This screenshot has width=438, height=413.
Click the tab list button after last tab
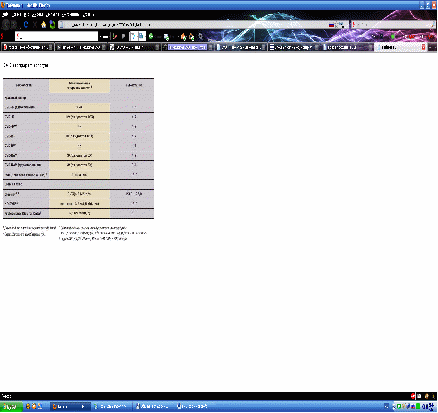click(433, 47)
